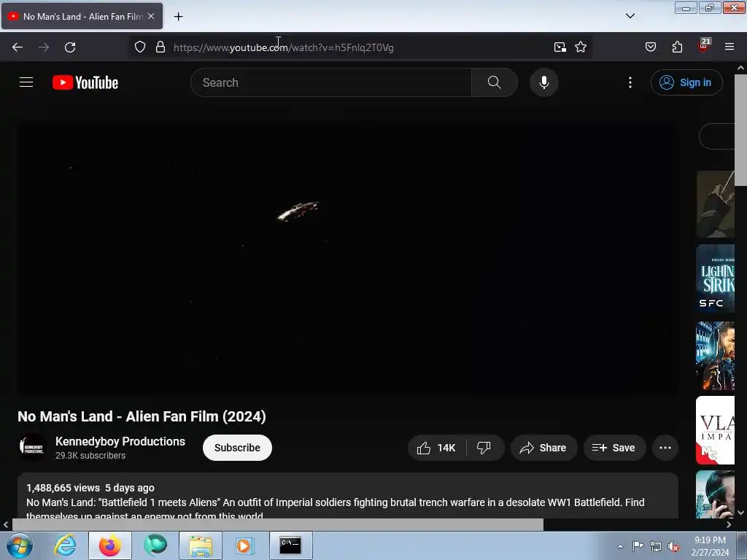Click the video player area

coord(348,257)
